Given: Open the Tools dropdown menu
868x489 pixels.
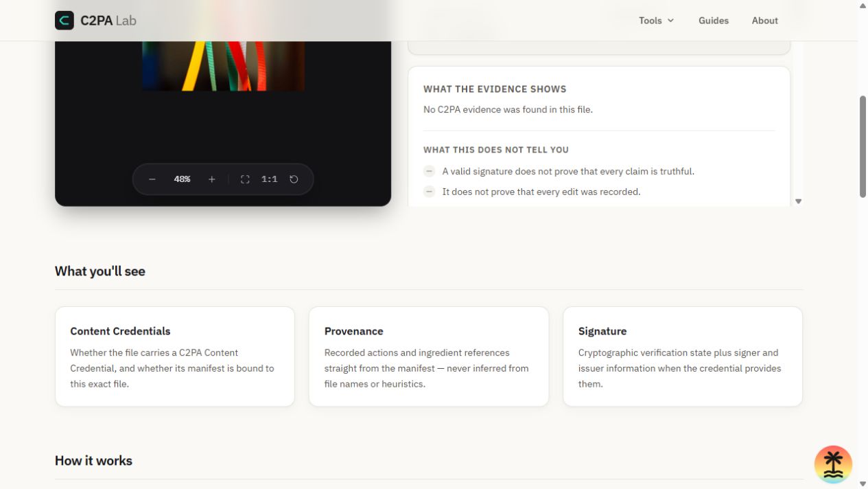Looking at the screenshot, I should (656, 21).
